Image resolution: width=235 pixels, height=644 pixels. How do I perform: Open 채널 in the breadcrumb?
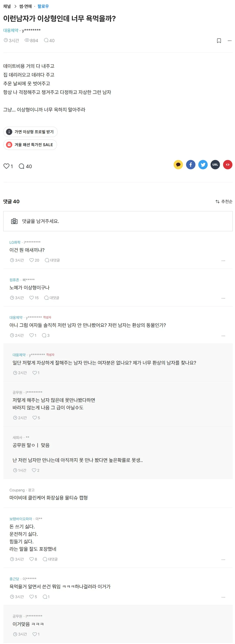point(7,6)
